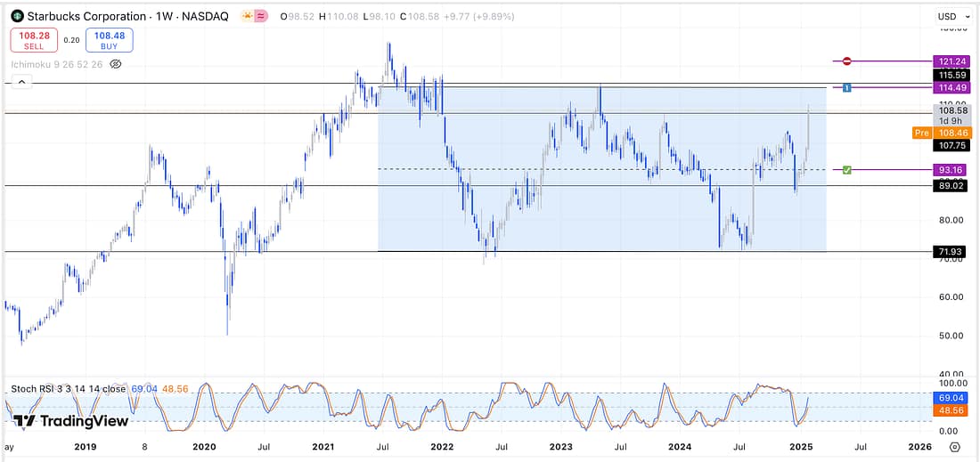Click the pink approximate-equals data icon
Image resolution: width=980 pixels, height=462 pixels.
(262, 16)
